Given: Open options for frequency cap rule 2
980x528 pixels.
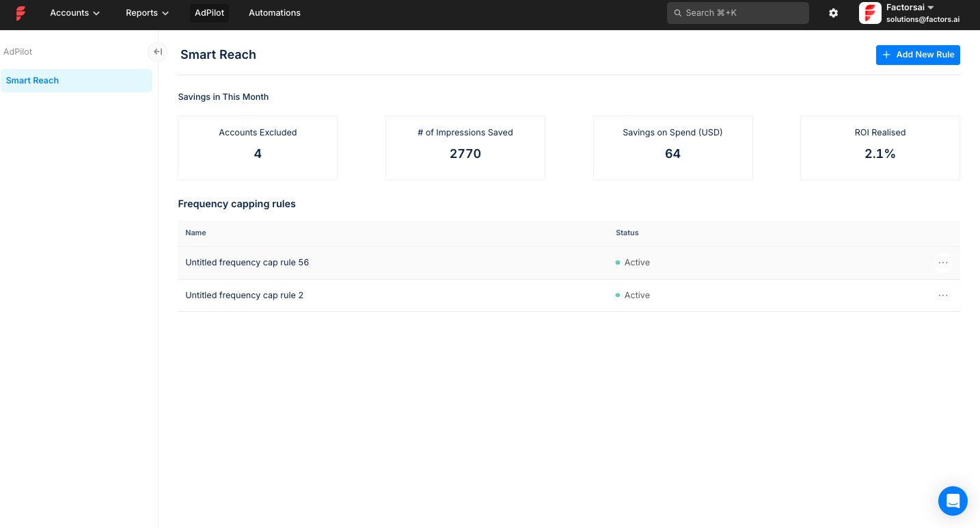Looking at the screenshot, I should 942,295.
